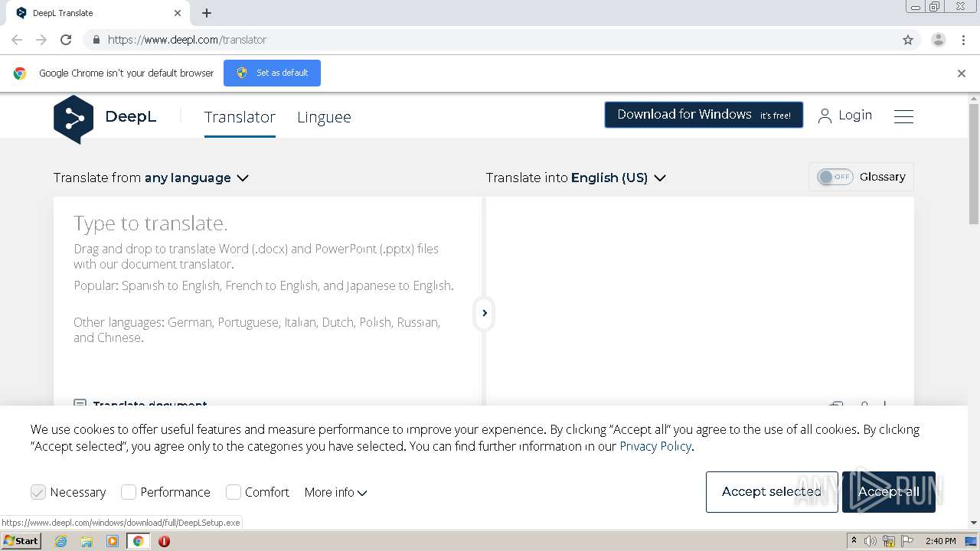Click Accept all cookies button
This screenshot has width=980, height=551.
[889, 491]
